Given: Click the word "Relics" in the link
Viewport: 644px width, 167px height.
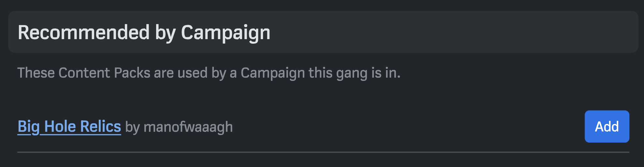Looking at the screenshot, I should [100, 127].
